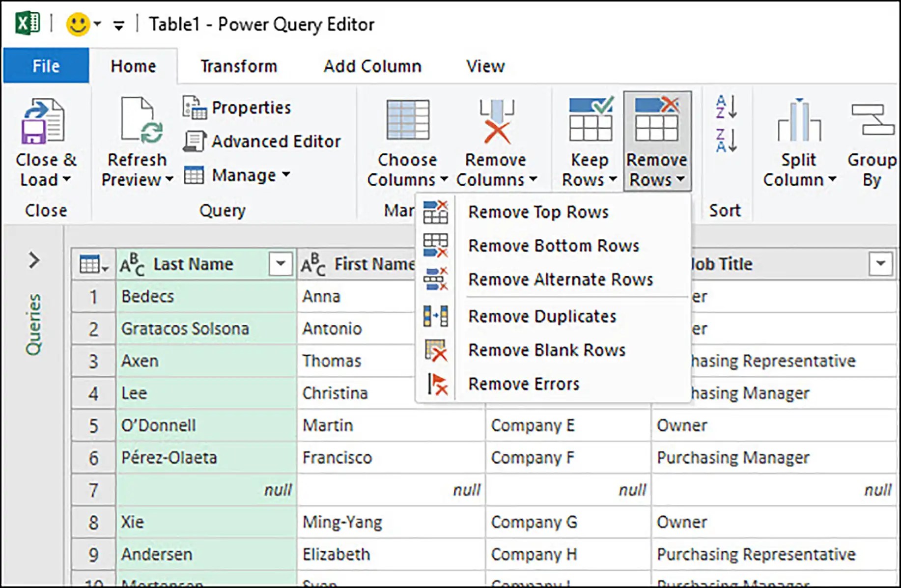Image resolution: width=901 pixels, height=588 pixels.
Task: Open the Job Title column filter dropdown
Action: pos(880,264)
